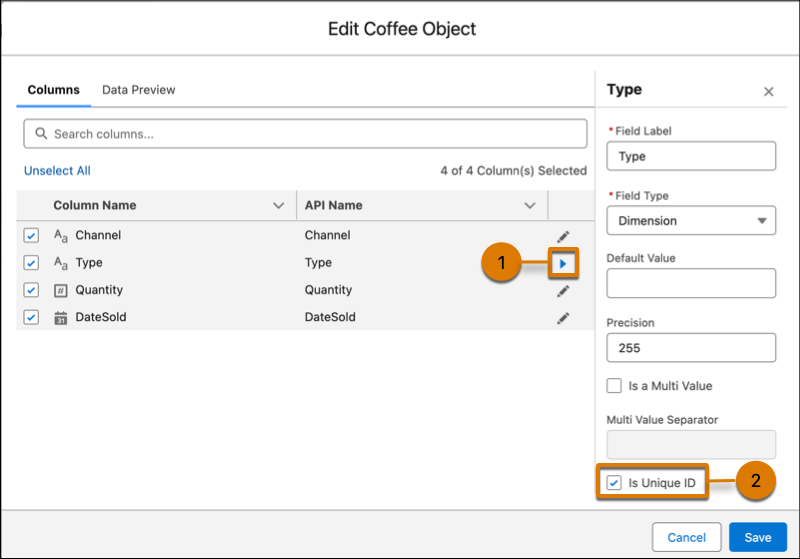800x559 pixels.
Task: Edit the Channel column with pencil icon
Action: click(563, 236)
